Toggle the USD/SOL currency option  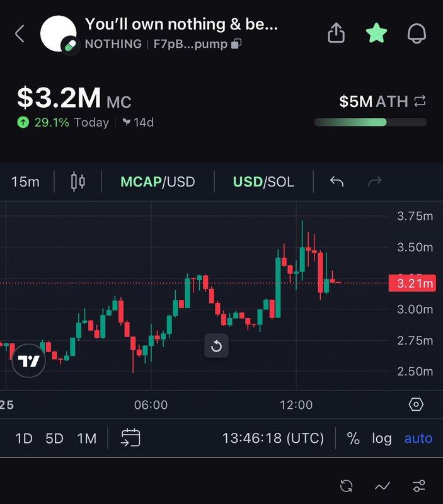pos(263,182)
